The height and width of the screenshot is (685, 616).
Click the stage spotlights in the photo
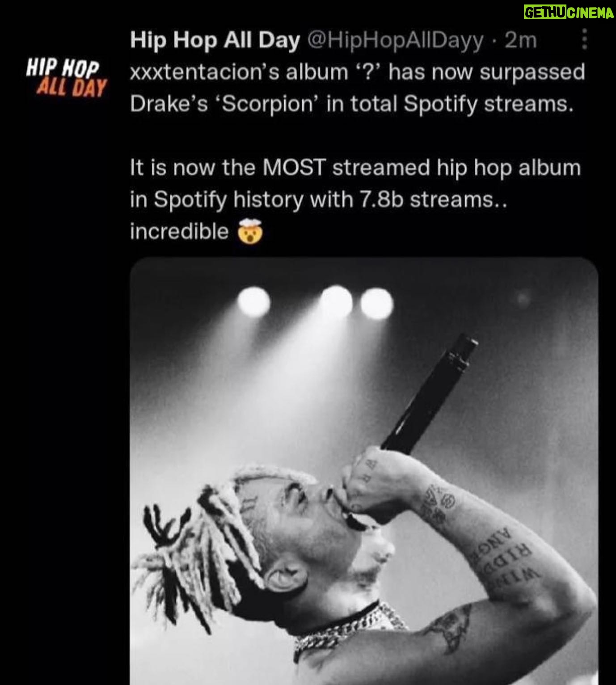[316, 302]
